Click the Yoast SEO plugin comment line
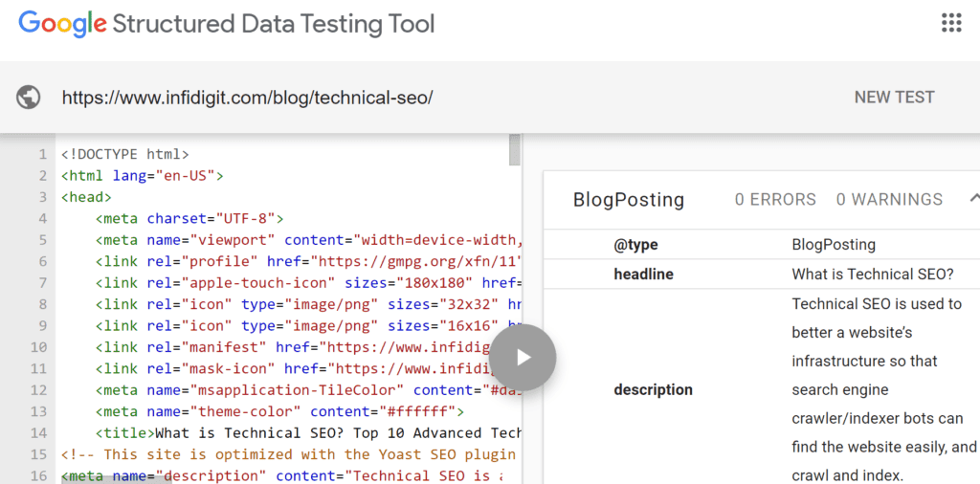Screen dimensions: 980x484 pos(291,454)
